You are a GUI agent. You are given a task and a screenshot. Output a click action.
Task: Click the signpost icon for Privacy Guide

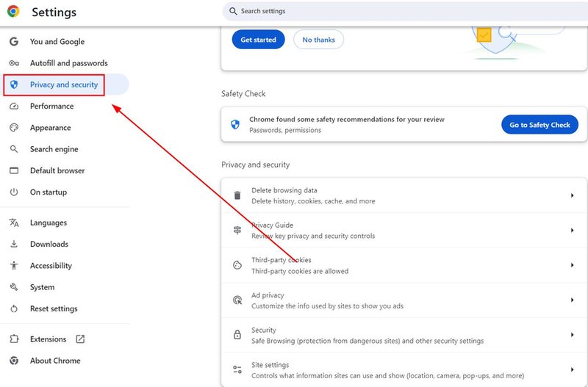point(237,230)
